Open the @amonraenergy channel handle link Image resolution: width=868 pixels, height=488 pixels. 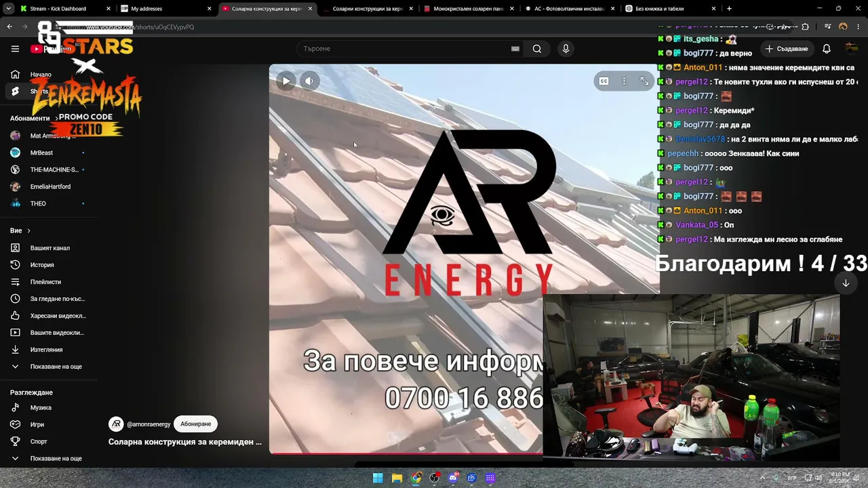[149, 424]
